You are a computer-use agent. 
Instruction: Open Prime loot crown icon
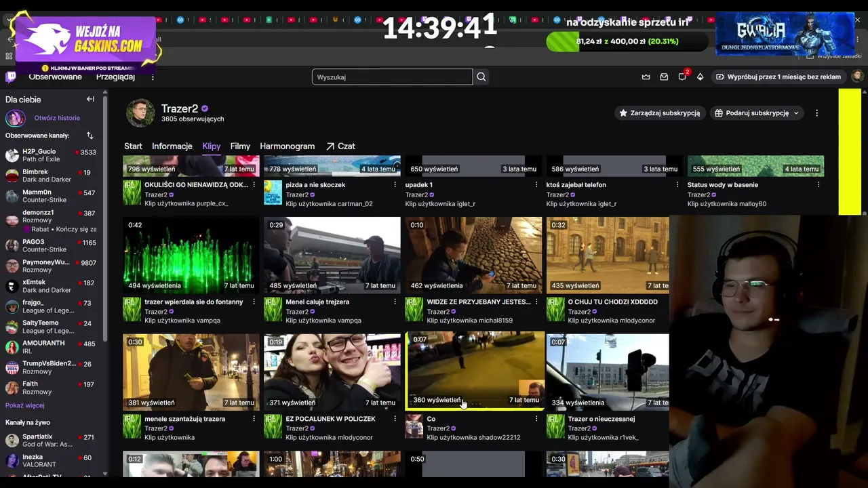coord(646,77)
